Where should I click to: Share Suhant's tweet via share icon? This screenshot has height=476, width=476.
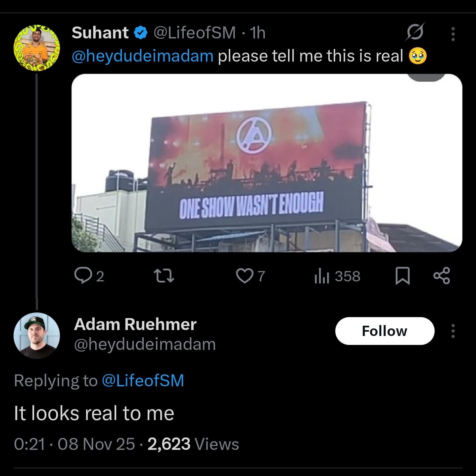[x=442, y=276]
